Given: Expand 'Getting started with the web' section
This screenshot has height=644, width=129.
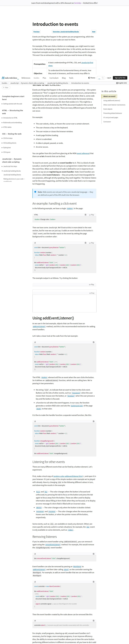Looking at the screenshot, I should [x=12, y=104].
